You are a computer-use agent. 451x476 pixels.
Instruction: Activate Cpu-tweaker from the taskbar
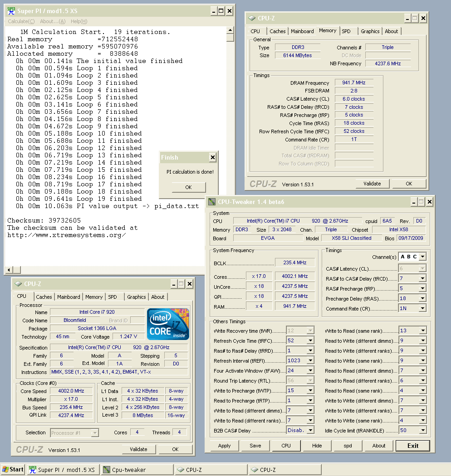click(x=137, y=470)
